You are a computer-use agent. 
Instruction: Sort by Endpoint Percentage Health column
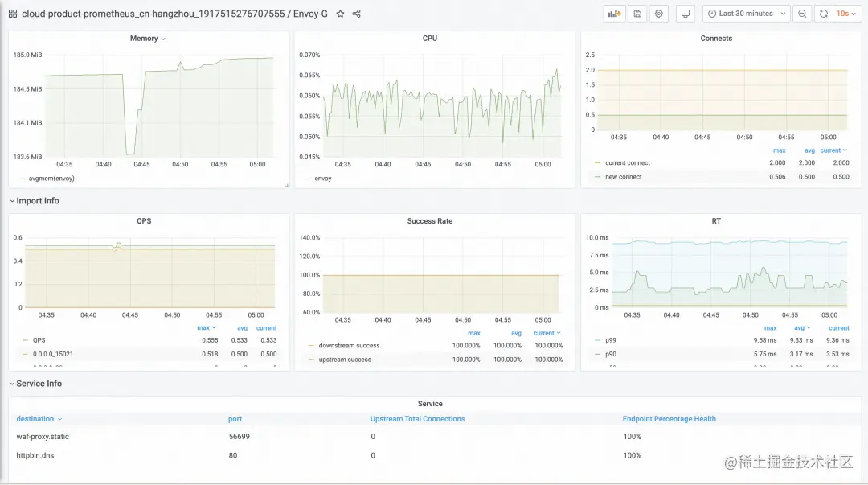(x=669, y=419)
